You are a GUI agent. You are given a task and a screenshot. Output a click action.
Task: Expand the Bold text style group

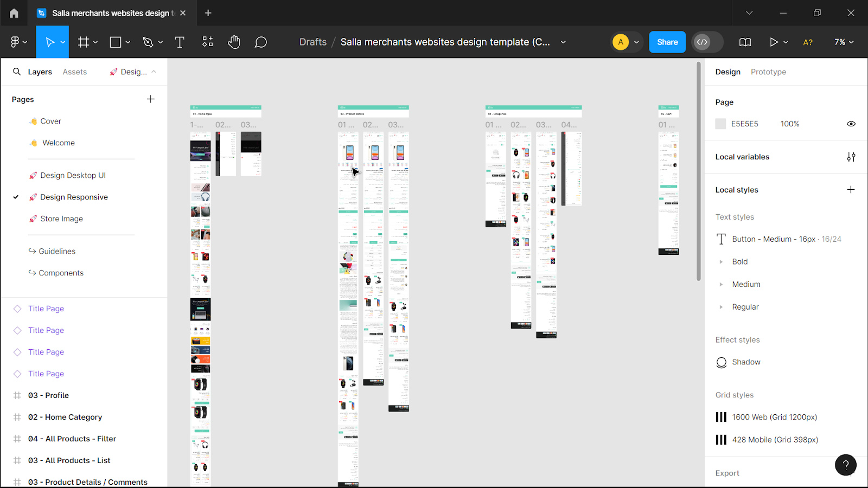coord(721,261)
